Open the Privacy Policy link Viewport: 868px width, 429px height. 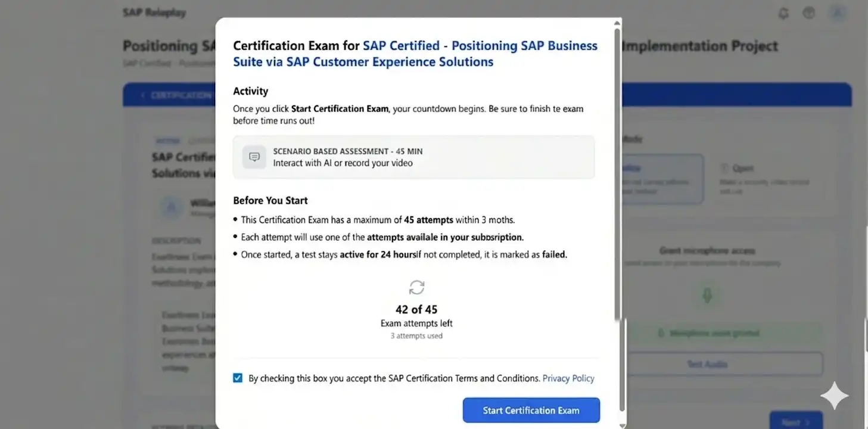(x=568, y=378)
